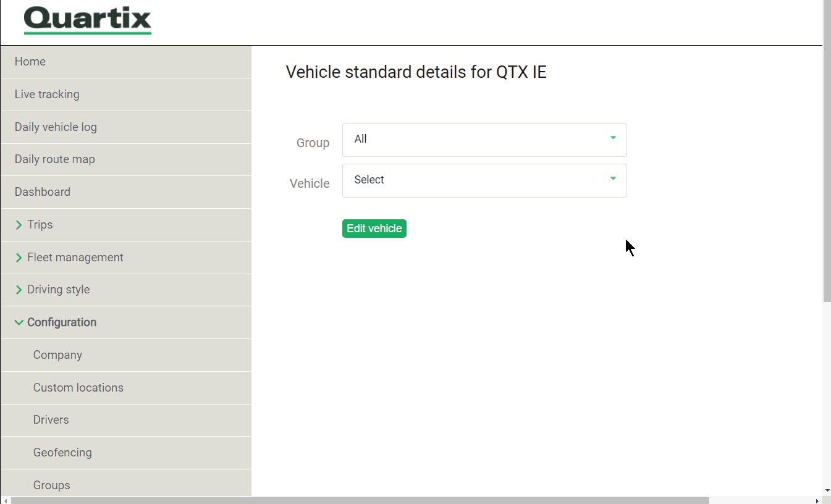The width and height of the screenshot is (831, 504).
Task: Click the Quartix logo
Action: 87,20
